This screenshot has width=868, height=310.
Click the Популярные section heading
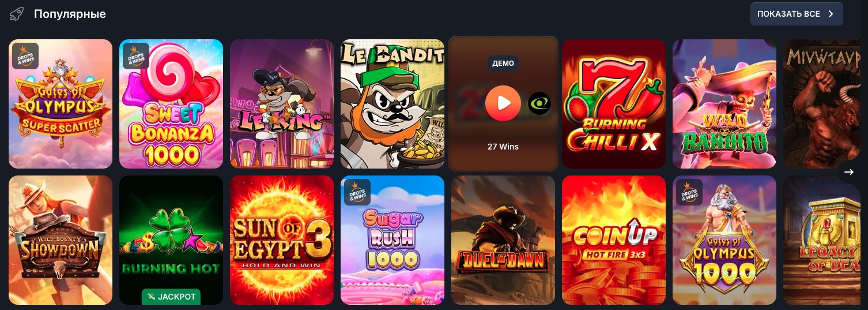click(70, 14)
